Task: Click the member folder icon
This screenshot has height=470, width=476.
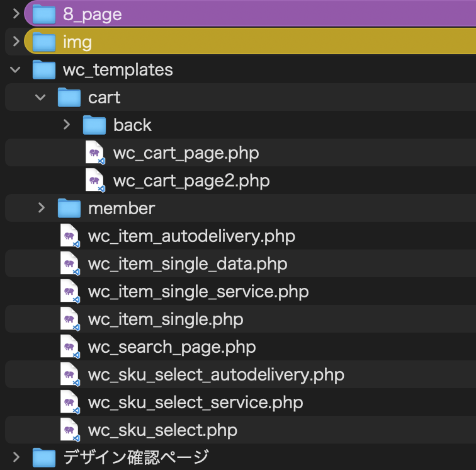Action: pos(69,208)
